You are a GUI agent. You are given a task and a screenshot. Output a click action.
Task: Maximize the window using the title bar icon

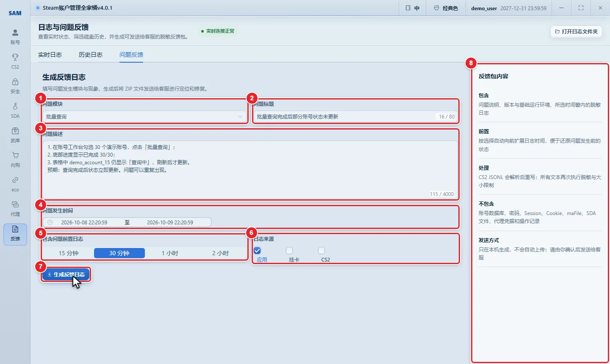[581, 8]
